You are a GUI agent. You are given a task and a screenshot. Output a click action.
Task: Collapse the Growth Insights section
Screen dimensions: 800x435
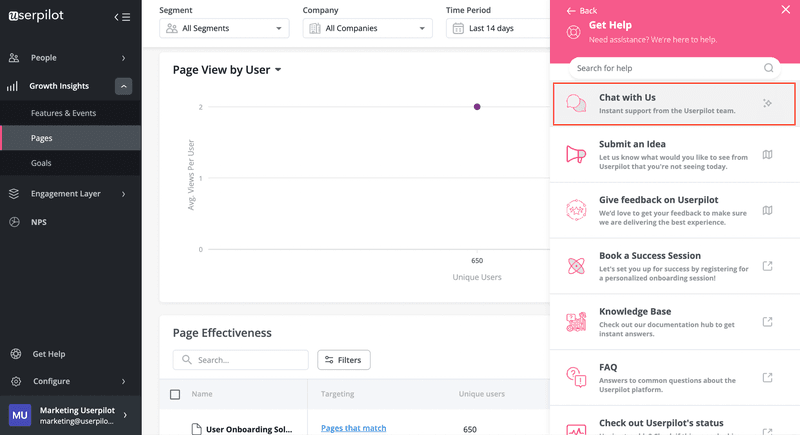[123, 86]
